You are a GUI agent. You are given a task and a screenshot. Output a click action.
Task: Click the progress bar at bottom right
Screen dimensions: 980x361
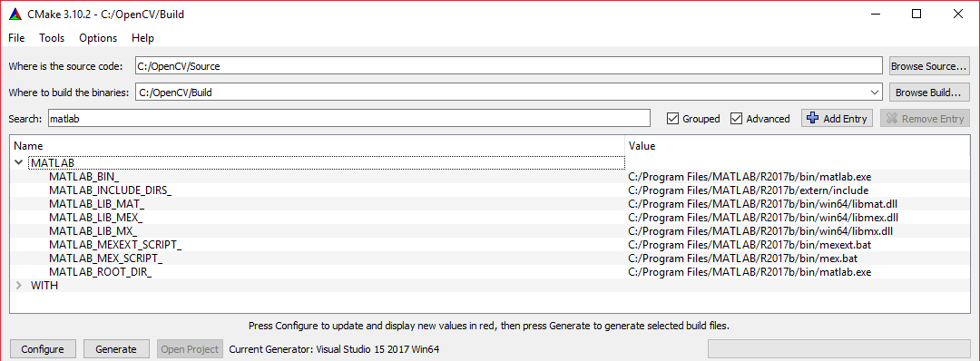click(838, 349)
